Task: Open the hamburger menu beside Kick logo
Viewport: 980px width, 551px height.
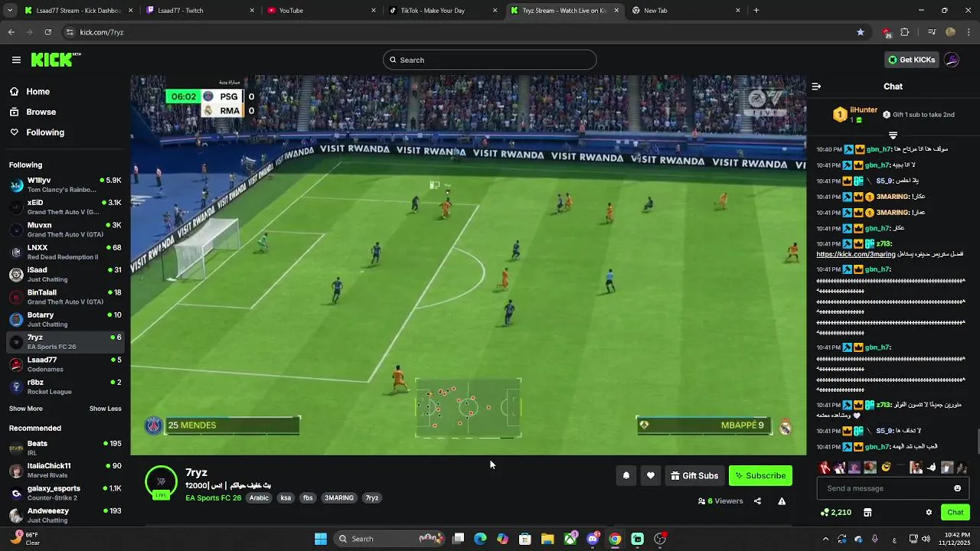Action: point(16,60)
